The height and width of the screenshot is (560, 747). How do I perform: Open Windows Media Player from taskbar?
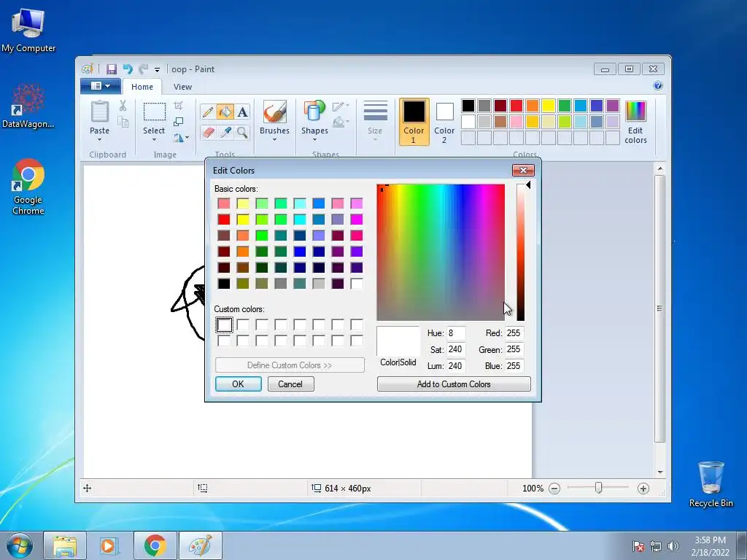(109, 545)
